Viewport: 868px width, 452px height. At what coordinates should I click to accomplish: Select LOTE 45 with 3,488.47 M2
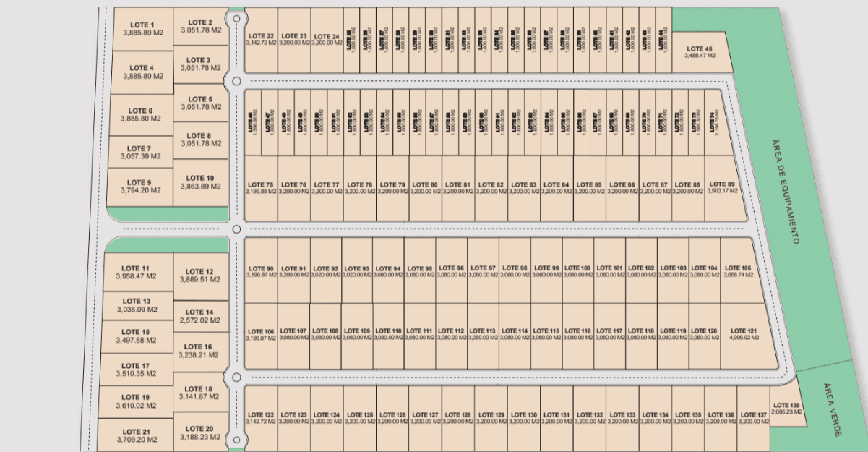pyautogui.click(x=699, y=49)
